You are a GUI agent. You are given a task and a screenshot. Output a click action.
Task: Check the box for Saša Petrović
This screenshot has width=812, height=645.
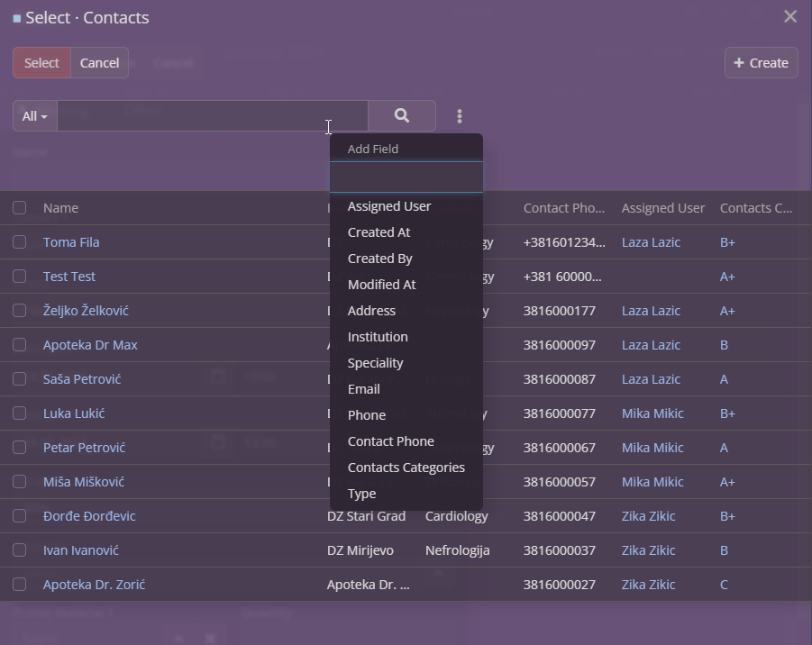tap(19, 379)
